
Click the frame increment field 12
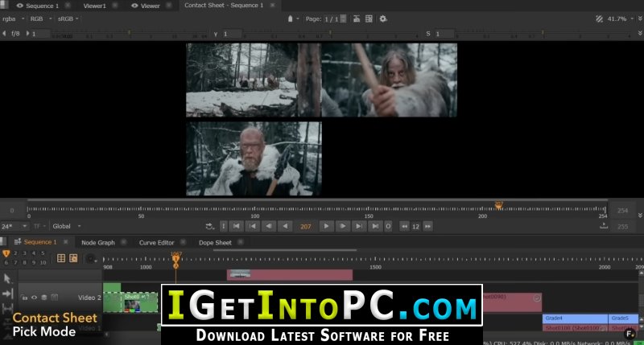click(x=415, y=227)
